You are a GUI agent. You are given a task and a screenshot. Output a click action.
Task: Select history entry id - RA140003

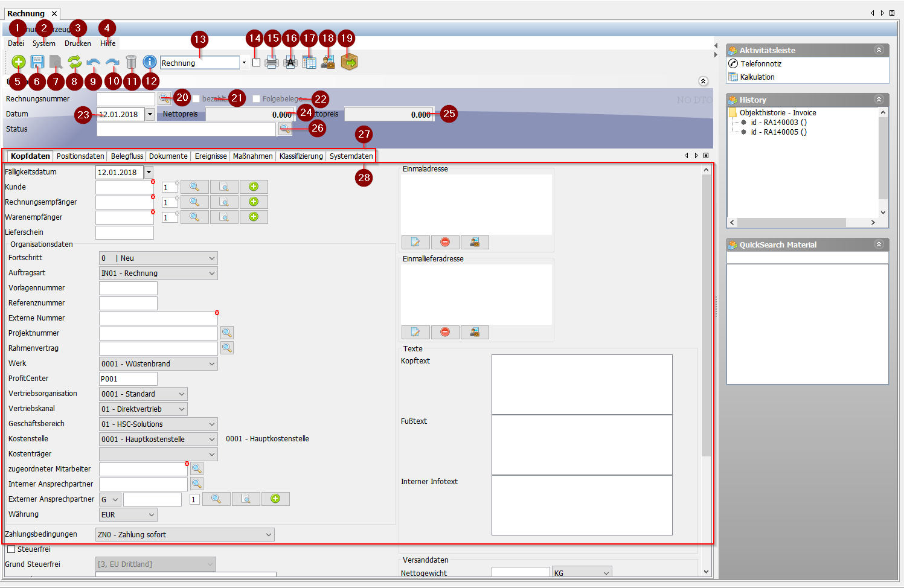click(x=778, y=123)
